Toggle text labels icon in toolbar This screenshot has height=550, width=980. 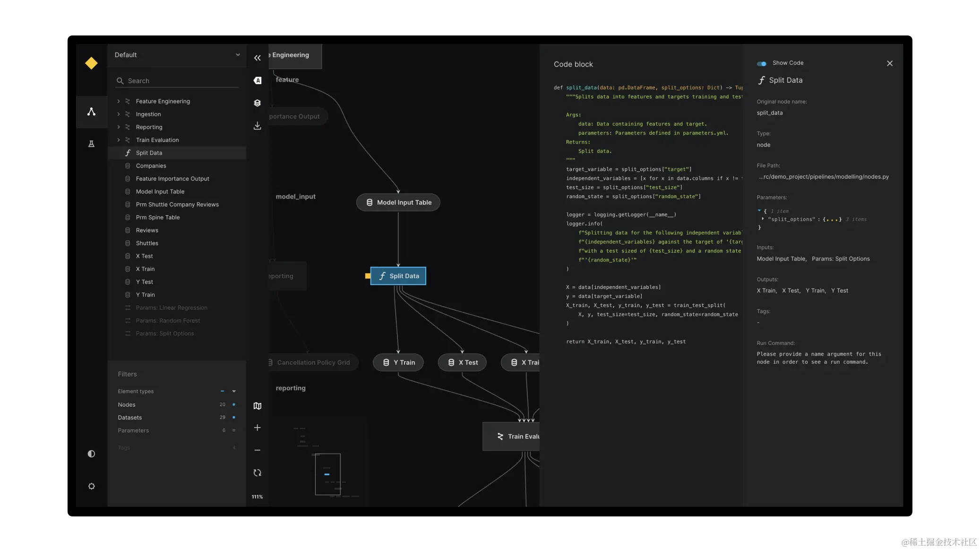tap(257, 80)
